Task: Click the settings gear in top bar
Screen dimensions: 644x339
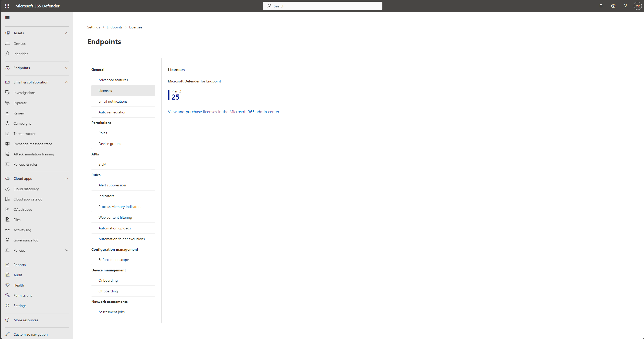Action: [613, 6]
